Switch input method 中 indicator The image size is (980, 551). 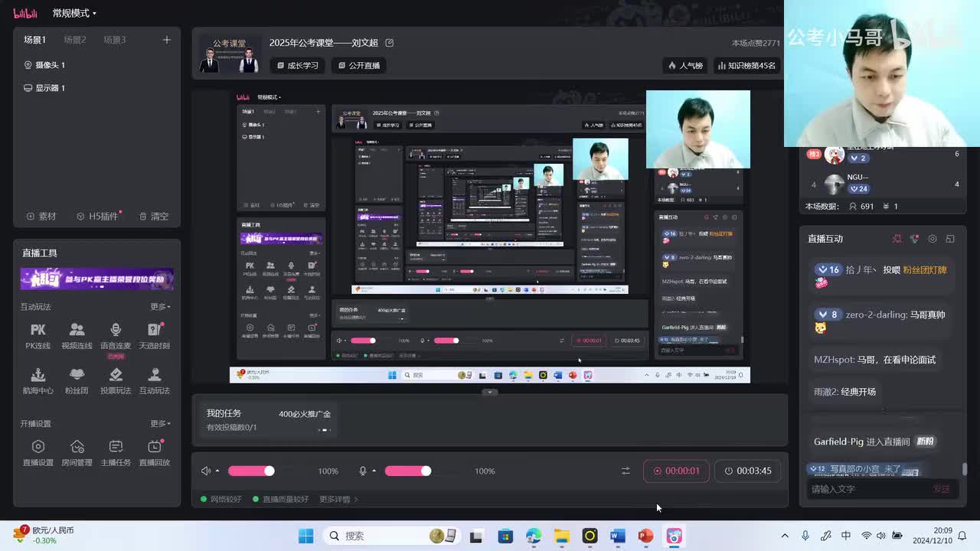(x=846, y=536)
